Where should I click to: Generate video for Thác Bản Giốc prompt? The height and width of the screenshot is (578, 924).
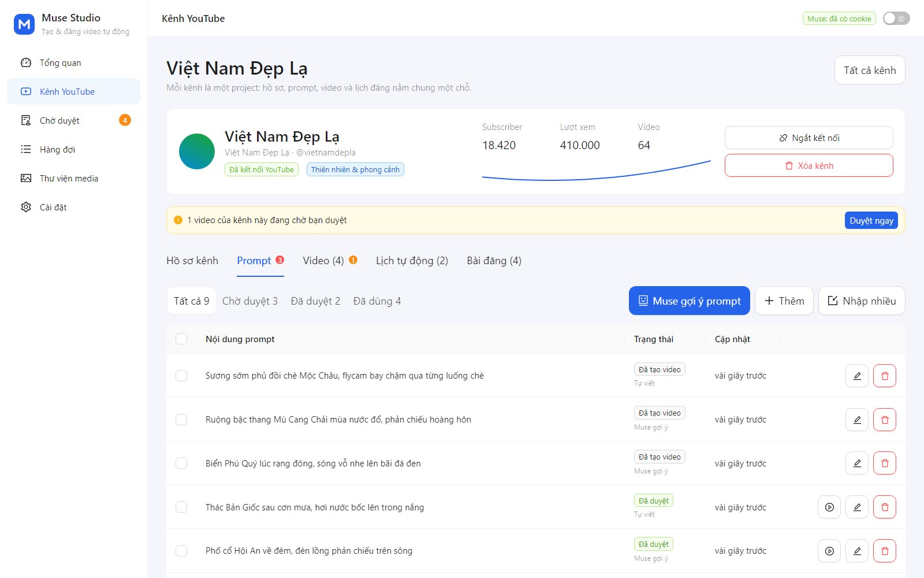point(829,507)
